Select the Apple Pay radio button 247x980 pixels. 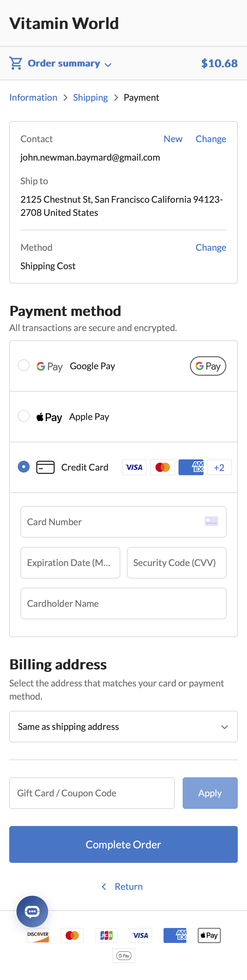coord(23,416)
